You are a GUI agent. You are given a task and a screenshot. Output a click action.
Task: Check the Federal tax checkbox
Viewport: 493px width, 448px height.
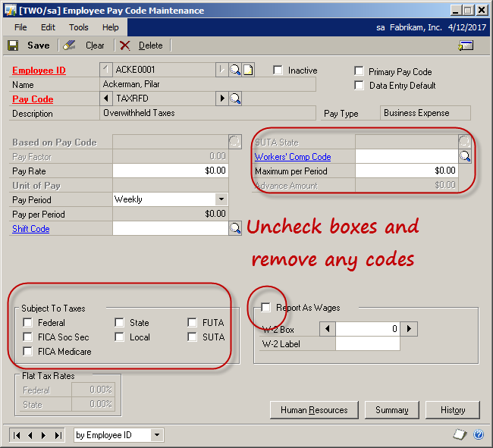click(x=27, y=322)
